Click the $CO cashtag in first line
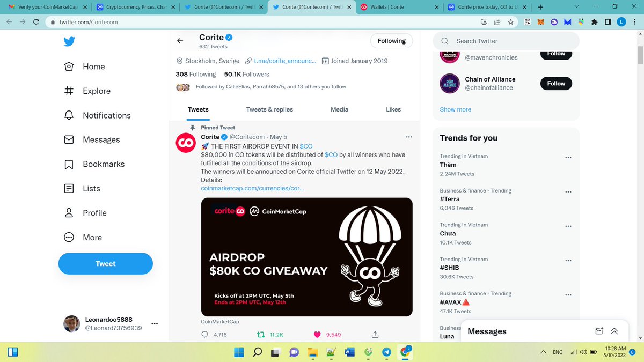This screenshot has height=362, width=644. (x=306, y=146)
